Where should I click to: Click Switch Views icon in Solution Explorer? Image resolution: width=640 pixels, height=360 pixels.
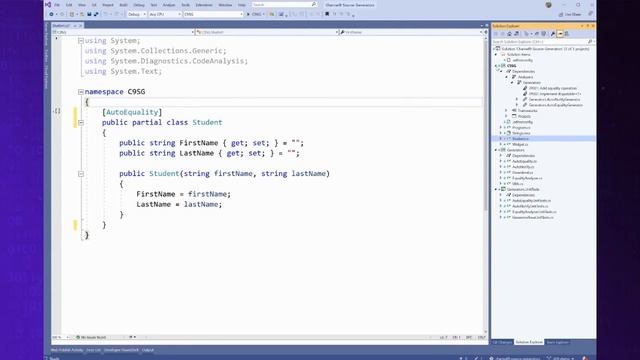point(516,34)
